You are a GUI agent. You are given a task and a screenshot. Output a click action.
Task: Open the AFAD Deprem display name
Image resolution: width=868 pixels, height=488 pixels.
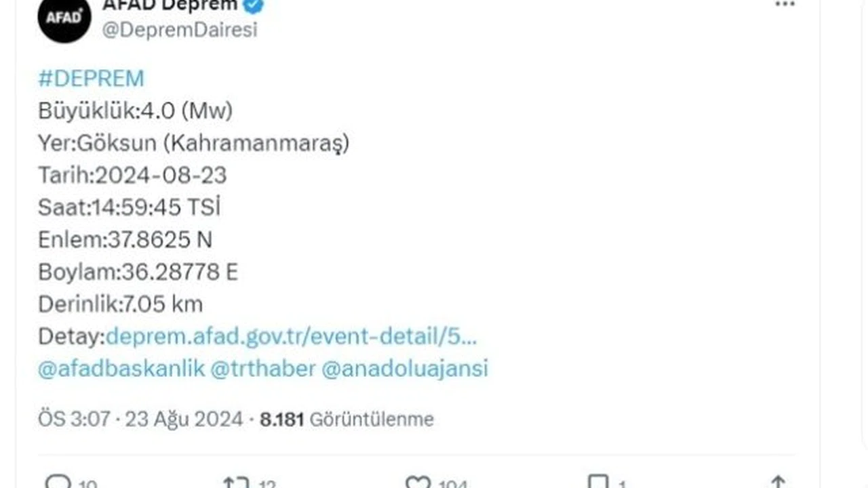(170, 5)
